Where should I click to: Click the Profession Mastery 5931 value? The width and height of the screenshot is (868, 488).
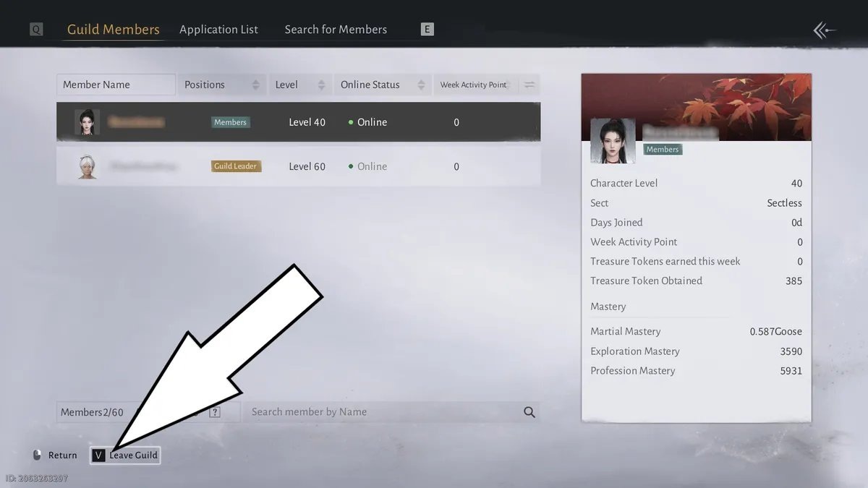point(791,371)
